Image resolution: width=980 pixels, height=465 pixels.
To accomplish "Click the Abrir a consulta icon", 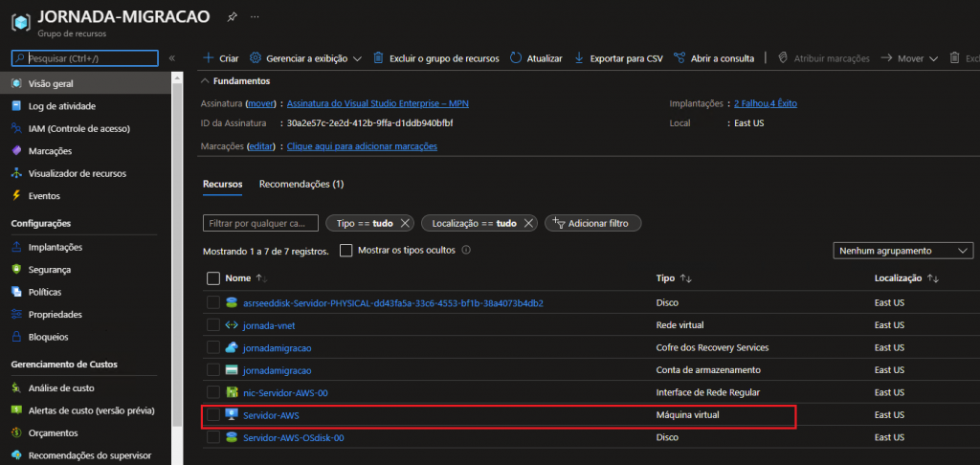I will 679,58.
